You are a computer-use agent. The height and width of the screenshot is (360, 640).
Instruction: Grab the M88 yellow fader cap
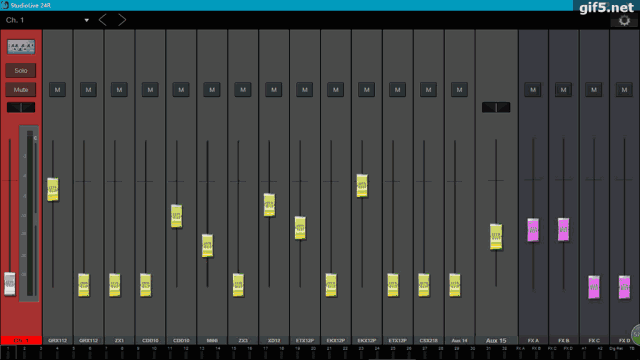[x=207, y=245]
